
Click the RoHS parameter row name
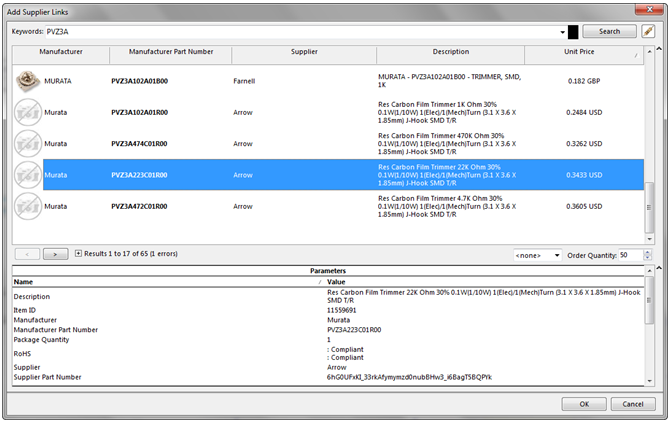coord(22,354)
